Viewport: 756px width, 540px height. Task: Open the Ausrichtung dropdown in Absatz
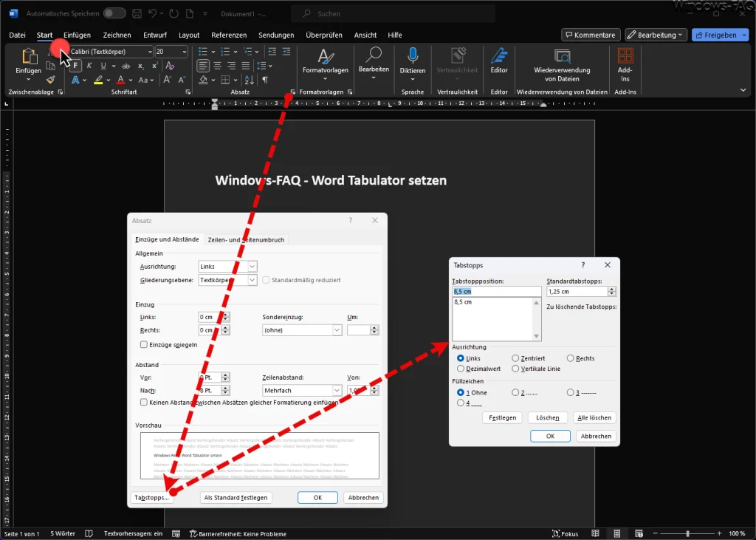pos(252,267)
